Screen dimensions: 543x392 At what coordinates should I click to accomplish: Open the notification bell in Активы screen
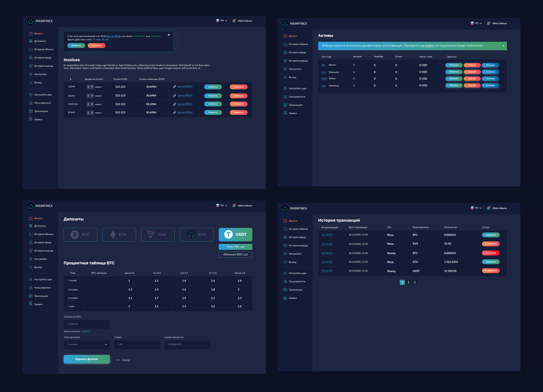coord(488,23)
